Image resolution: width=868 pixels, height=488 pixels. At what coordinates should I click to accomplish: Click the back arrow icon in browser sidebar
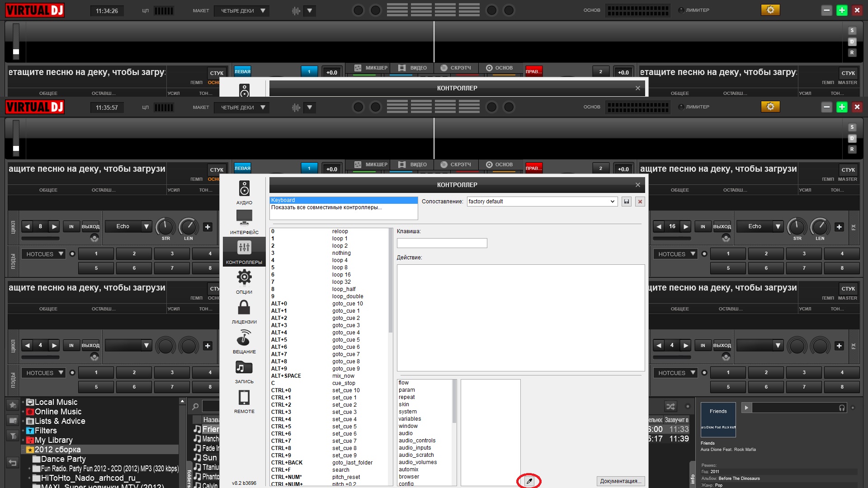(13, 463)
